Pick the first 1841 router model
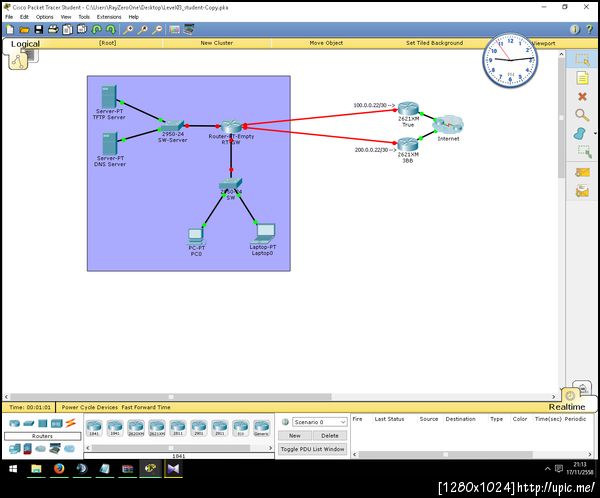The height and width of the screenshot is (498, 600). 94,428
